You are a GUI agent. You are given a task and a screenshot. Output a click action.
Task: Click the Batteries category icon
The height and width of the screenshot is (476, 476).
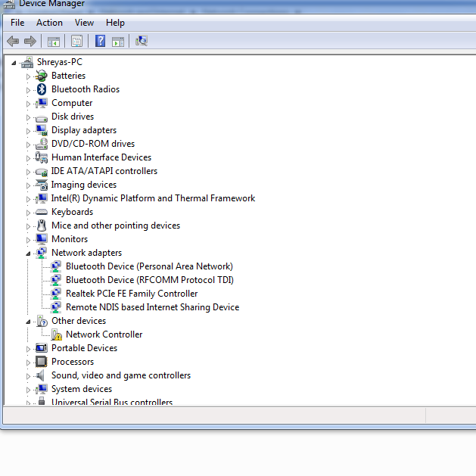point(42,76)
